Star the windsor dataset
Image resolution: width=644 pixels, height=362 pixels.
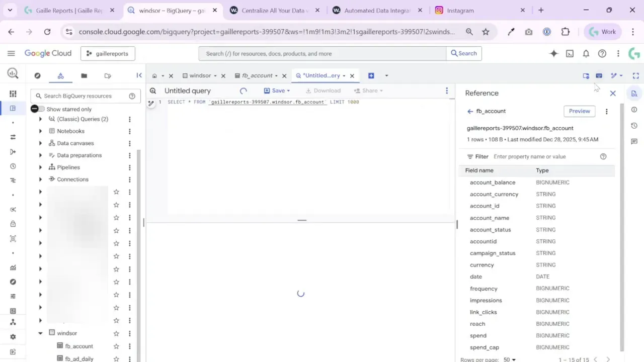(x=116, y=333)
